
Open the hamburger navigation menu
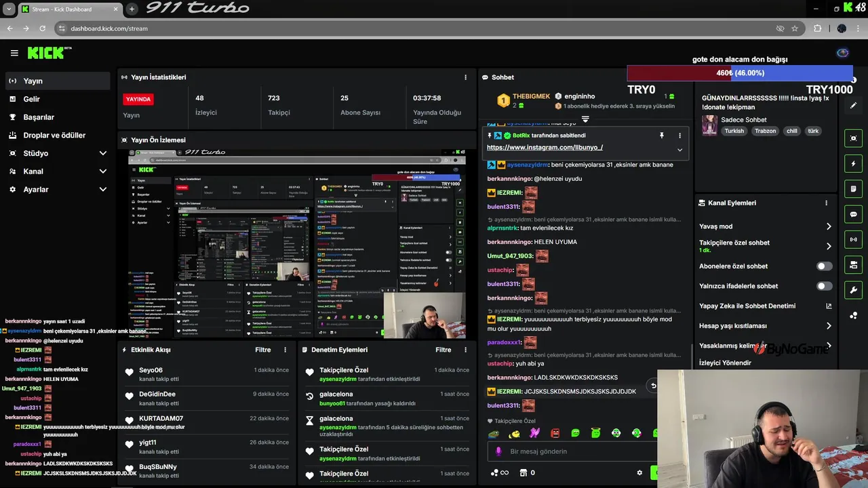(x=14, y=53)
